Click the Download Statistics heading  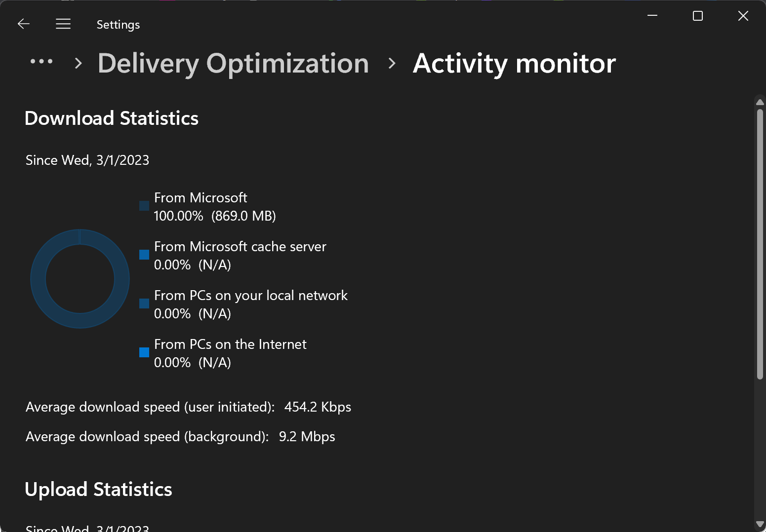tap(112, 118)
